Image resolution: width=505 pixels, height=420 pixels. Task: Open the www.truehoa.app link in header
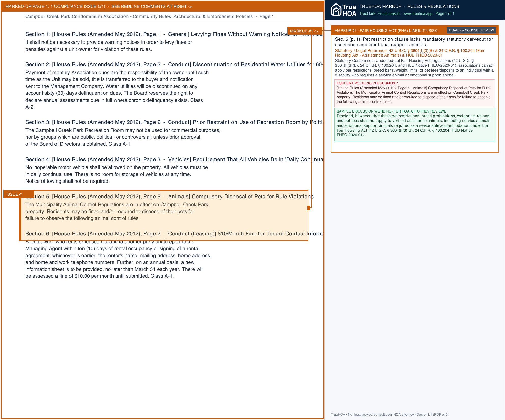[418, 13]
